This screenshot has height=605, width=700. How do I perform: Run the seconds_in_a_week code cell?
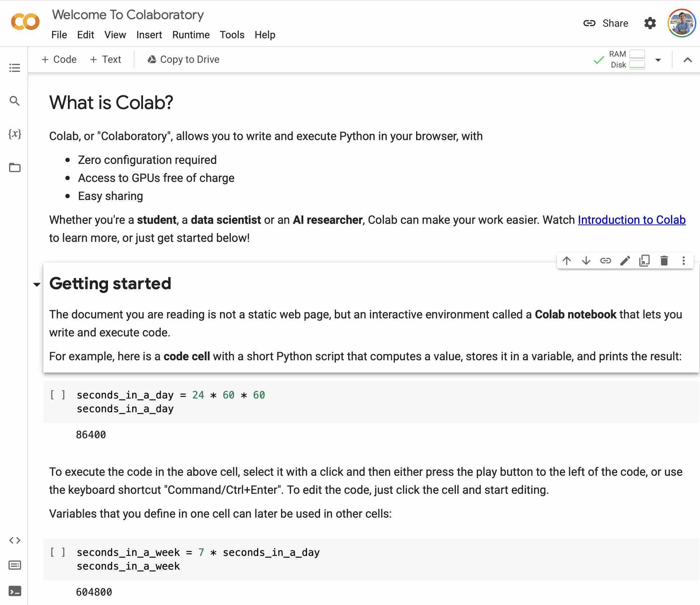point(58,552)
